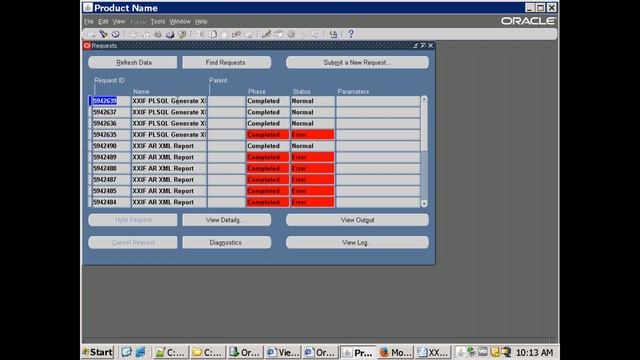Click the Refresh Data button

click(x=133, y=62)
